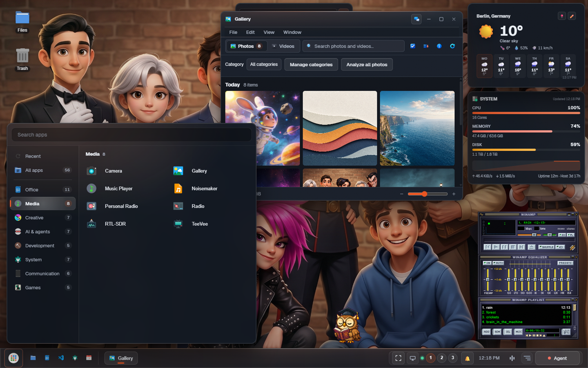588x368 pixels.
Task: Switch to the Videos tab
Action: click(x=283, y=46)
